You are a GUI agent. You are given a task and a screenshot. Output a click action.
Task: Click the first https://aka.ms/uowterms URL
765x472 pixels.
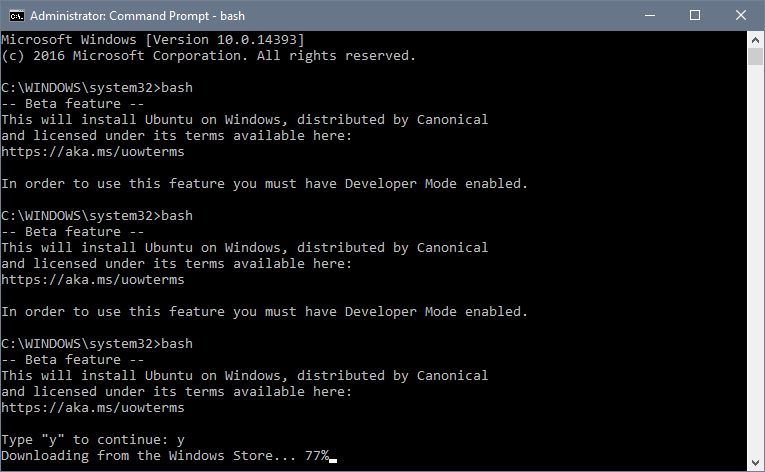[93, 152]
